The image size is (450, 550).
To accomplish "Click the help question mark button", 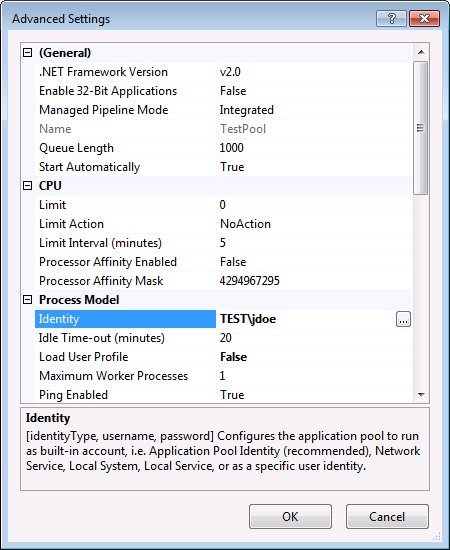I will tap(391, 18).
